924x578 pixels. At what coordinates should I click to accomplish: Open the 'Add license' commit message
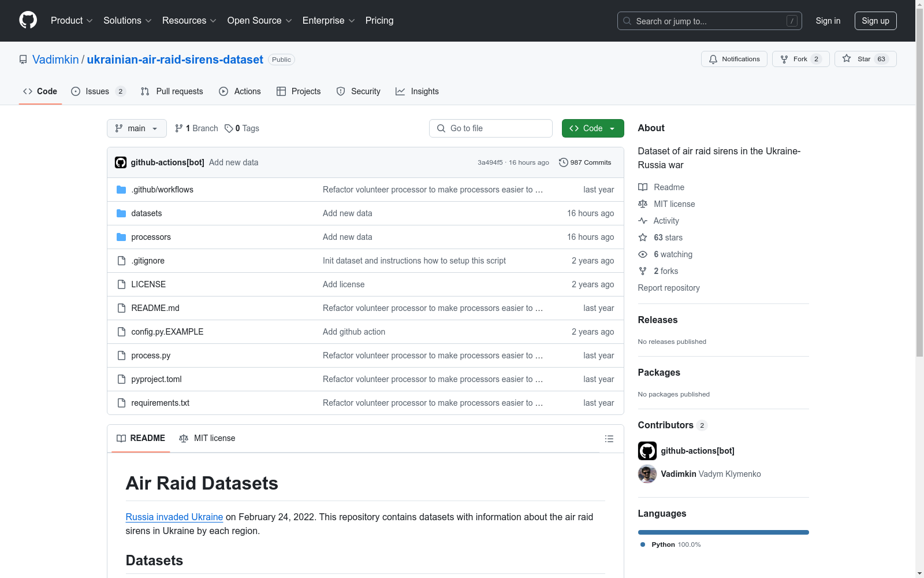click(x=344, y=284)
